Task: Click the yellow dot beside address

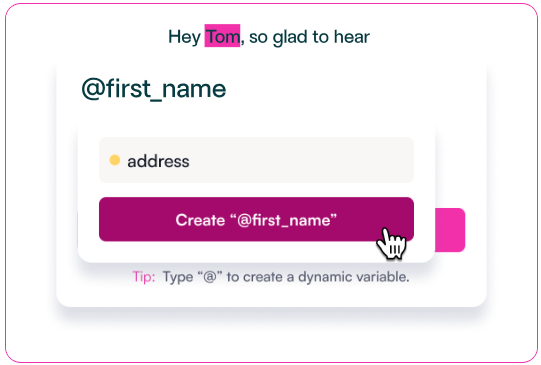Action: click(115, 160)
